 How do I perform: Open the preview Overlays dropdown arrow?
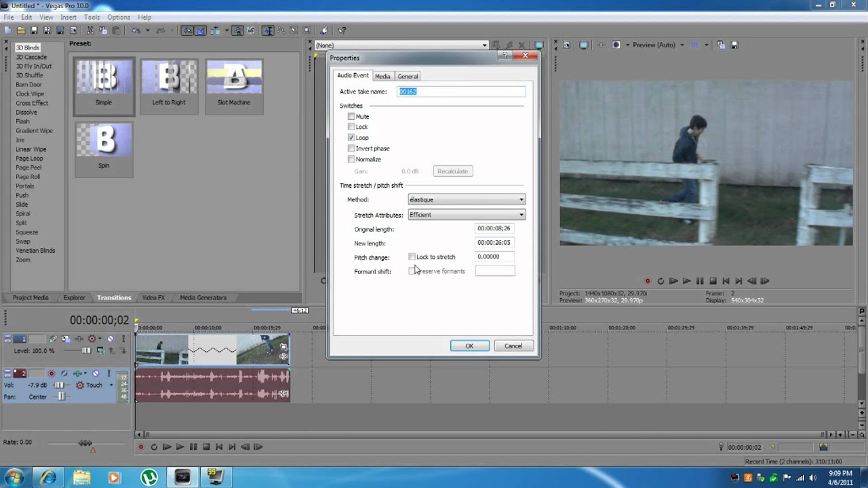(707, 45)
